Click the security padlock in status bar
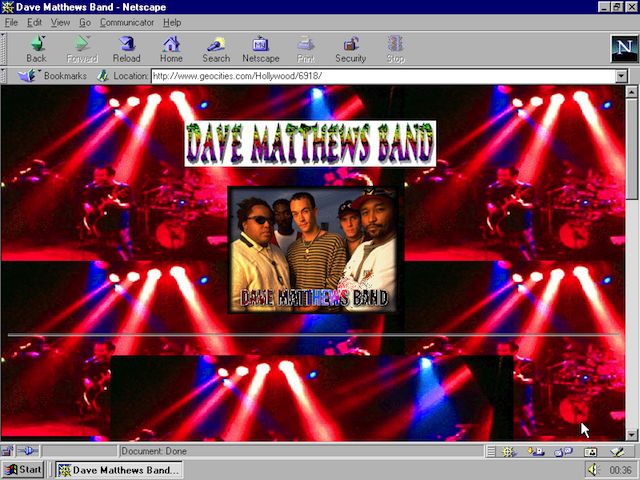This screenshot has height=480, width=640. 7,451
